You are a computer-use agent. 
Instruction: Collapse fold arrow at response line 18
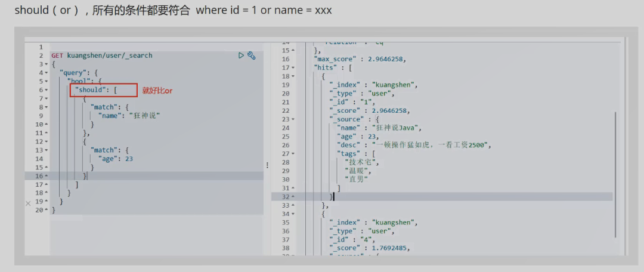(x=293, y=76)
